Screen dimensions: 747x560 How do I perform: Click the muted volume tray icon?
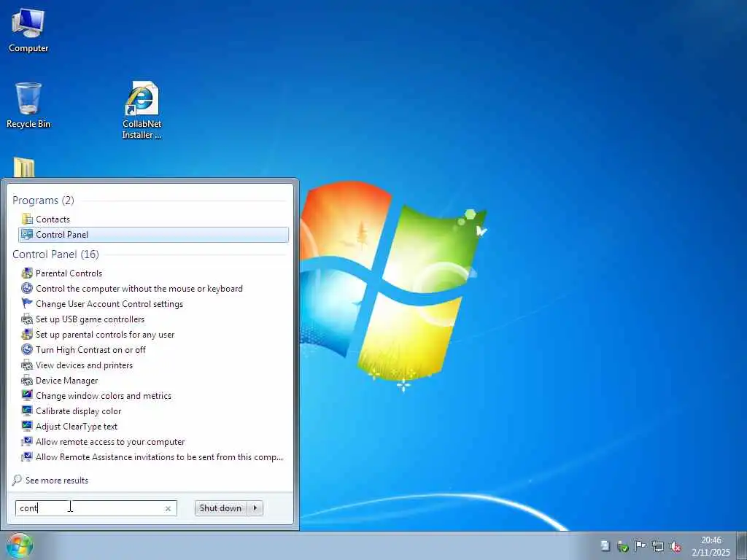click(675, 546)
